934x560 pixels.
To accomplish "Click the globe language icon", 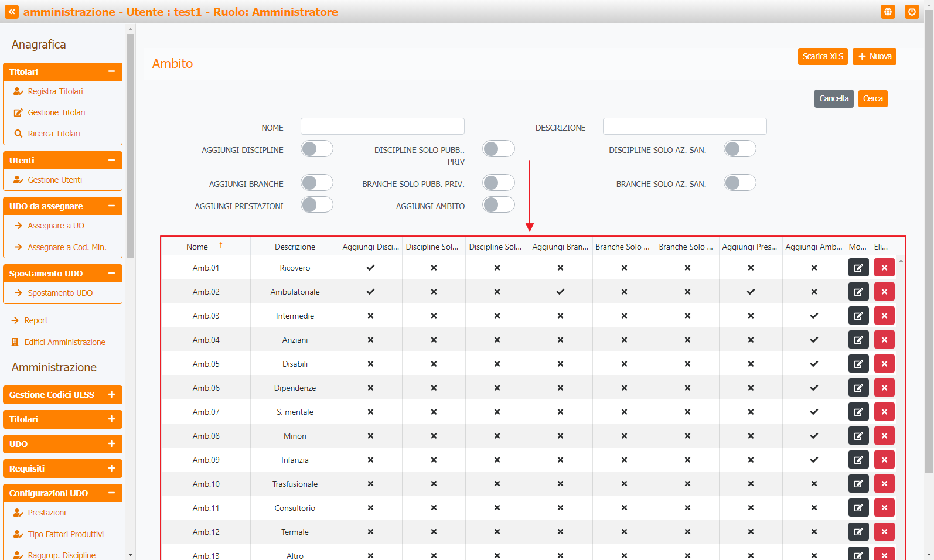I will coord(888,12).
